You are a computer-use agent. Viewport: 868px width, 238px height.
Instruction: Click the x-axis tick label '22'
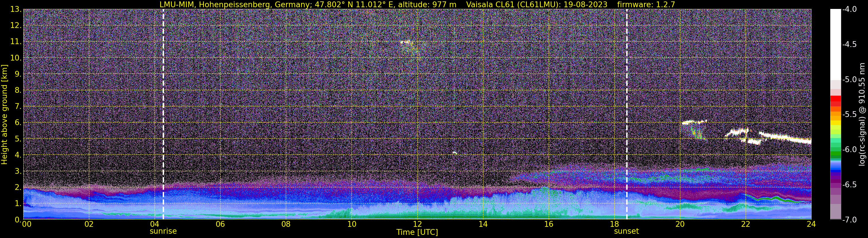click(x=746, y=224)
